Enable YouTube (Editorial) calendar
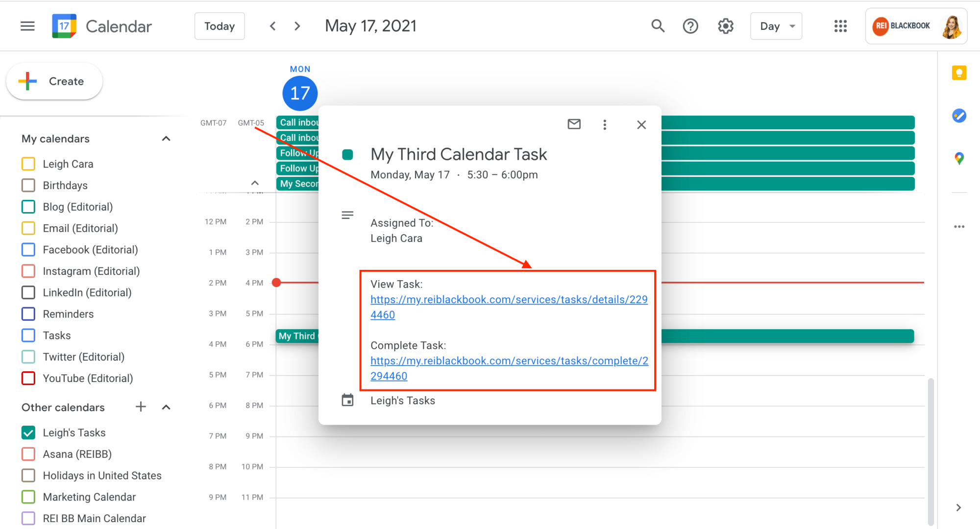980x529 pixels. [28, 378]
